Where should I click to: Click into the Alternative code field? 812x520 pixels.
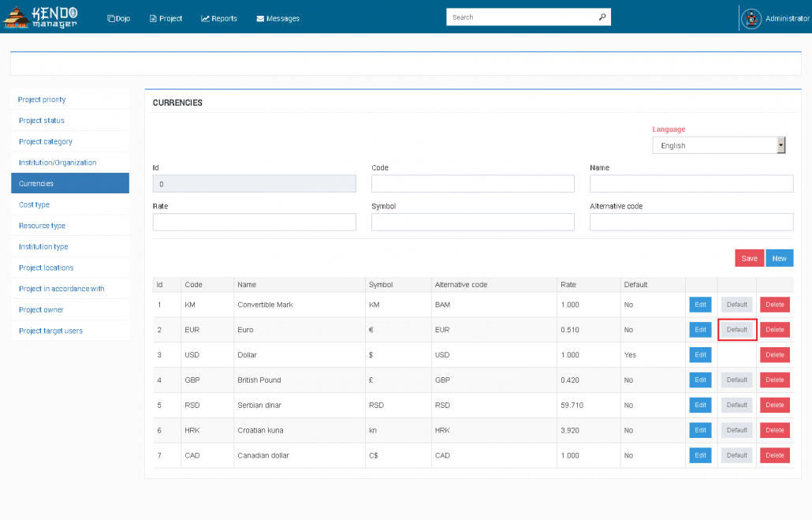691,222
